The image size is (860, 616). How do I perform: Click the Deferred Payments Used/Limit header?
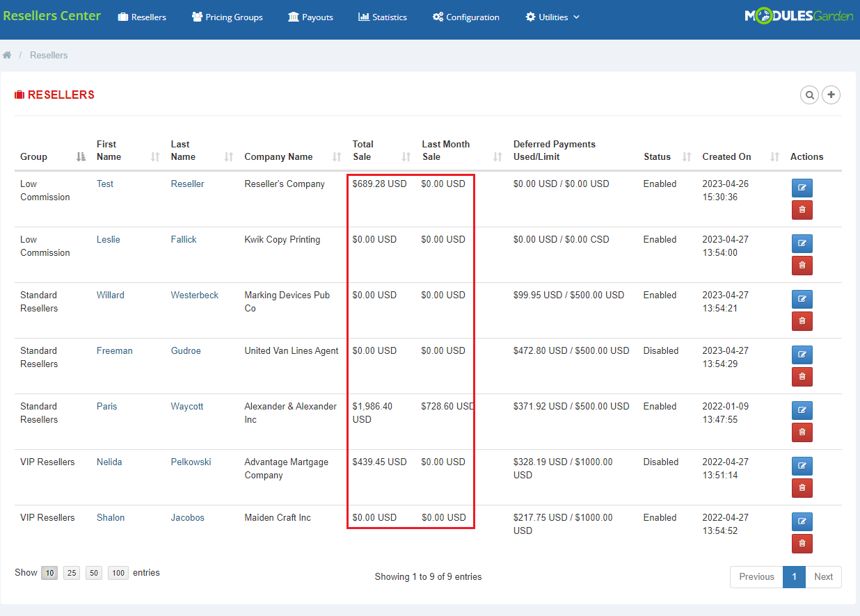pos(555,150)
